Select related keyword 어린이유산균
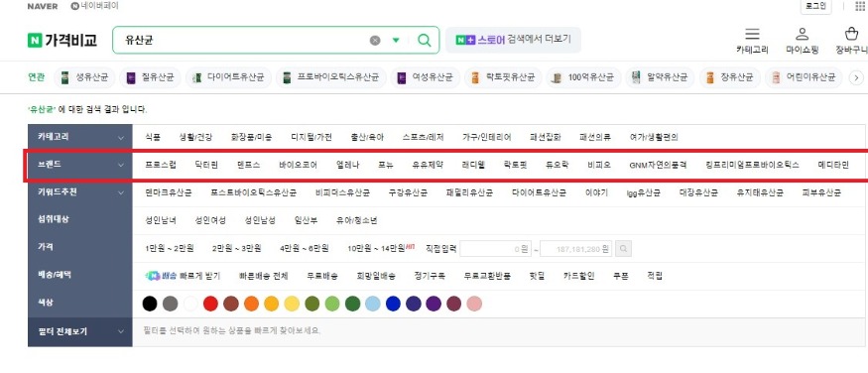This screenshot has width=868, height=373. coord(804,78)
